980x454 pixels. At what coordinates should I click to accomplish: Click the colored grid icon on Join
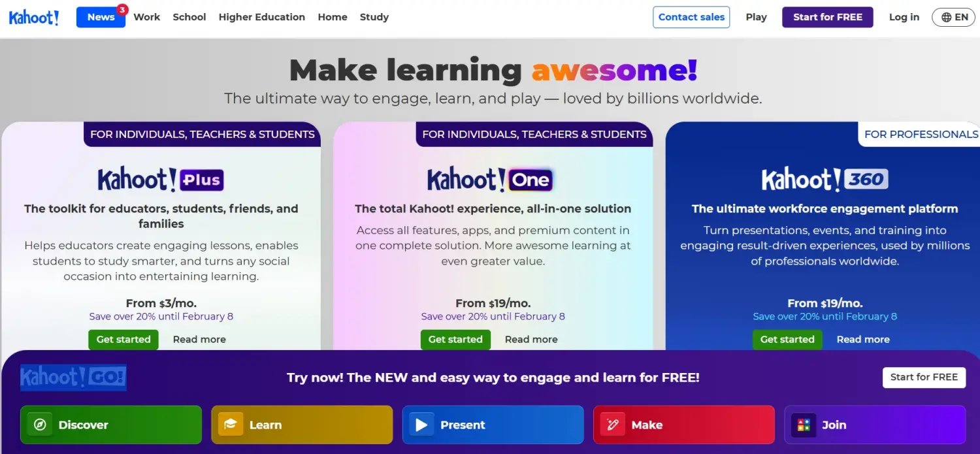click(804, 425)
